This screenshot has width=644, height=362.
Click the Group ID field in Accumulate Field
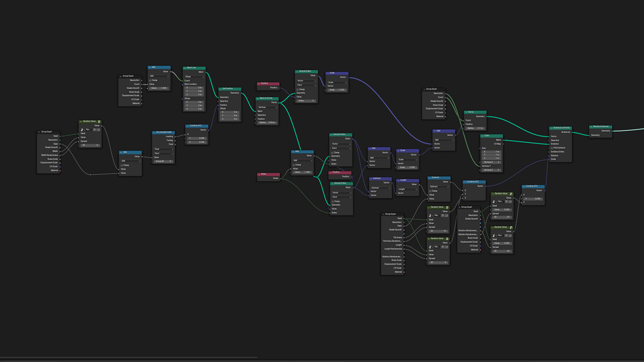(164, 161)
